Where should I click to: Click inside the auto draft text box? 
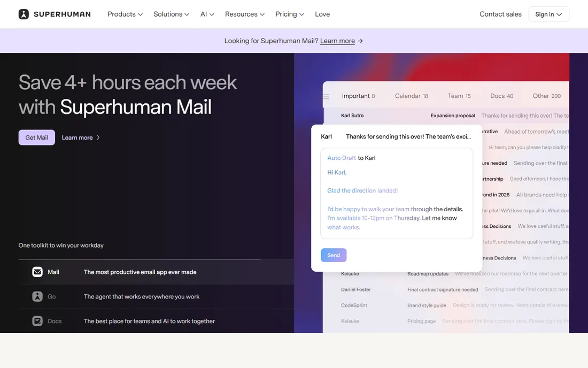[x=397, y=193]
